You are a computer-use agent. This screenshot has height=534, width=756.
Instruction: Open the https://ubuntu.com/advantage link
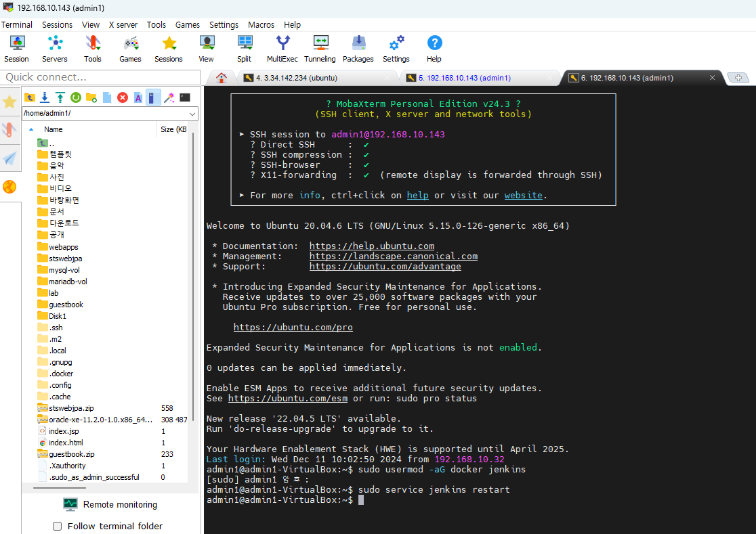[385, 266]
